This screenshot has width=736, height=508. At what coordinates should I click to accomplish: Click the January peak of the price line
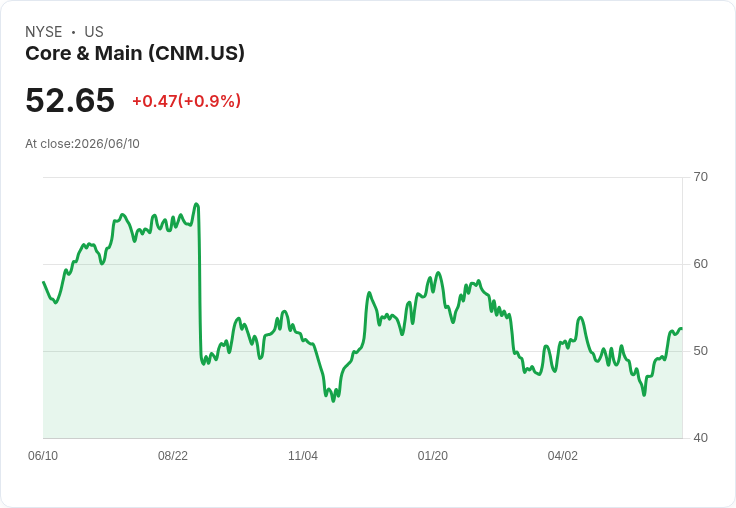(x=438, y=272)
